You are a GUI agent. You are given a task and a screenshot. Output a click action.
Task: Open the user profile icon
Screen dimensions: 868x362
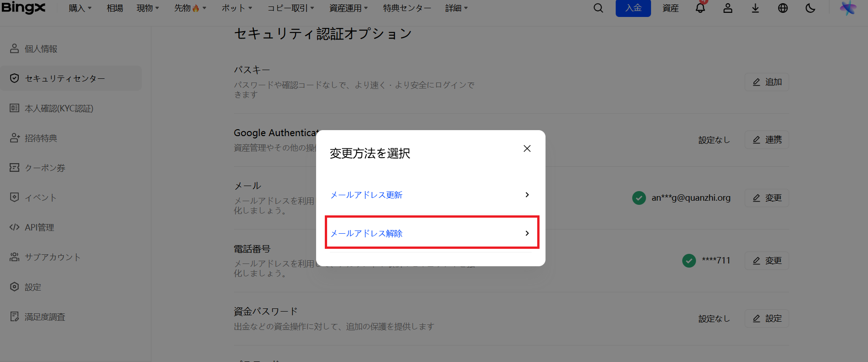pos(728,8)
